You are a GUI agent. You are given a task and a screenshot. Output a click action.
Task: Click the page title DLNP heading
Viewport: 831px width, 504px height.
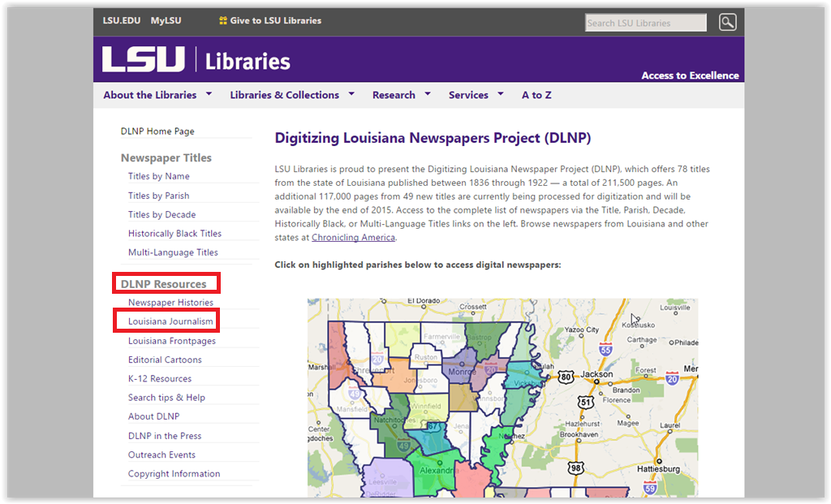(x=433, y=138)
